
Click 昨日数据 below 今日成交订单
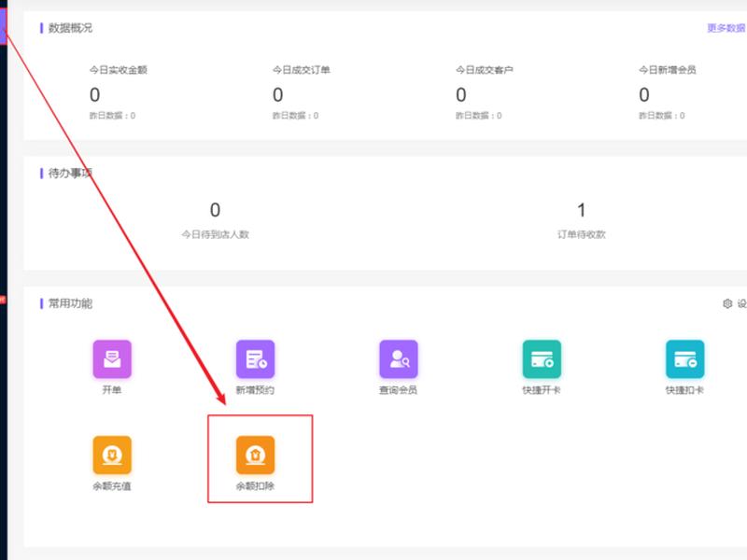click(295, 116)
